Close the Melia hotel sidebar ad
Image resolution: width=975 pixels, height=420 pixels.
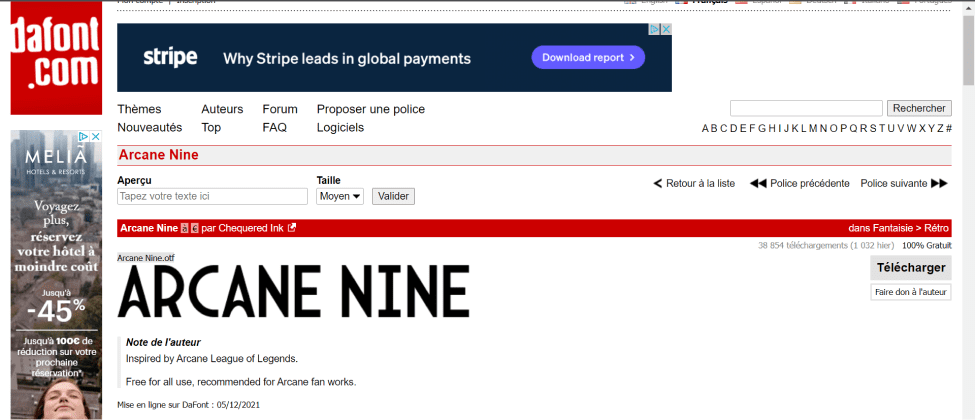tap(96, 136)
